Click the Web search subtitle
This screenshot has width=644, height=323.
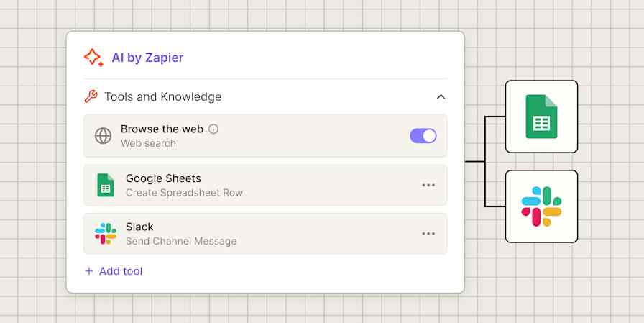point(148,143)
